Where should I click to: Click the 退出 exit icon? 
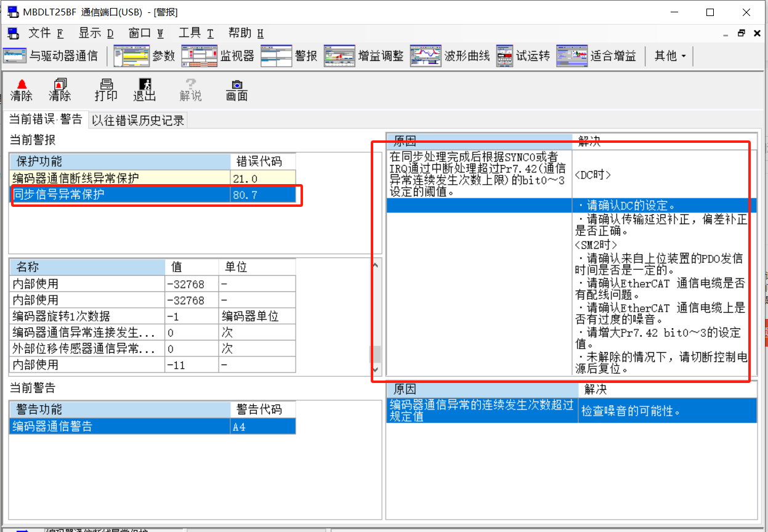coord(145,90)
